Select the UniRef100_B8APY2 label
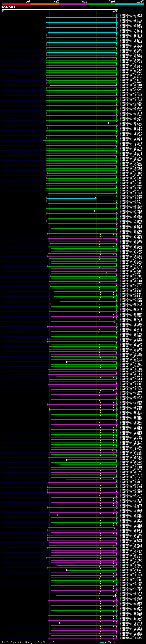This screenshot has height=644, width=146. point(131,547)
